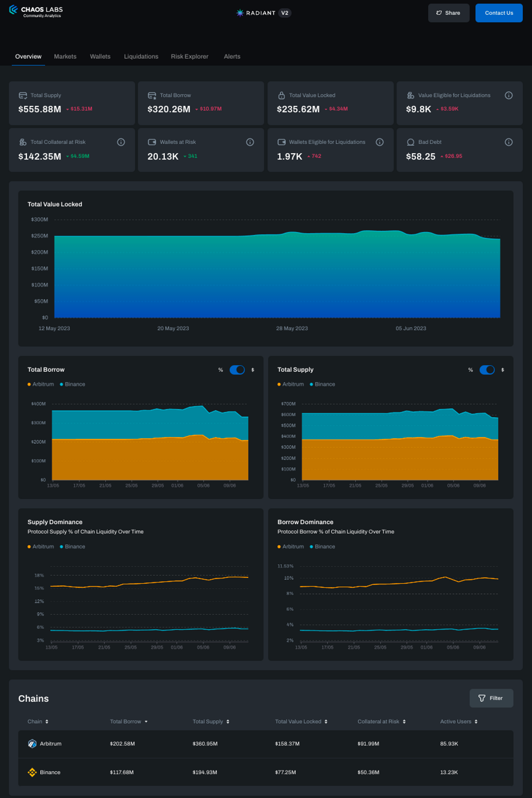Toggle Binance legend in Total Borrow chart
The image size is (532, 798).
pos(72,384)
